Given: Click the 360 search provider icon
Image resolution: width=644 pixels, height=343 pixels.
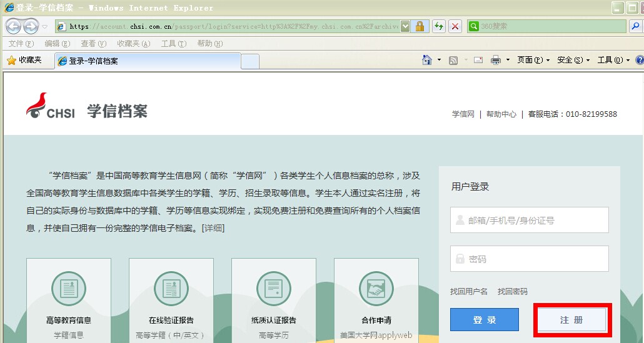Looking at the screenshot, I should pos(473,26).
